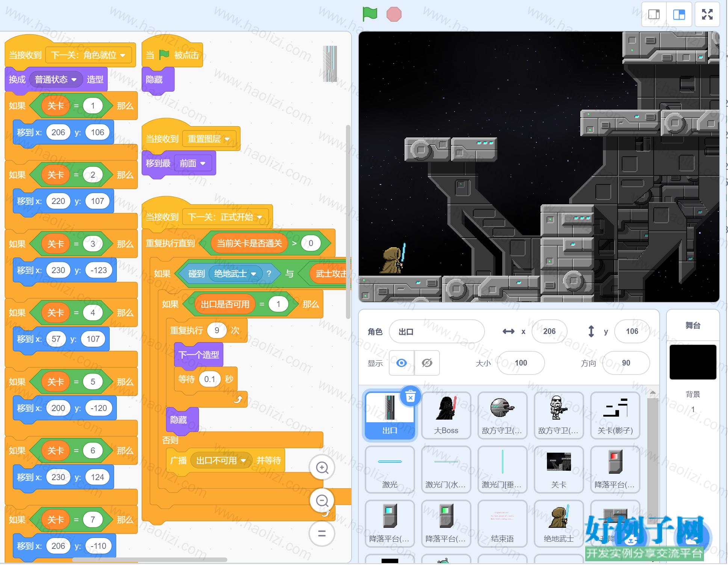The width and height of the screenshot is (728, 565).
Task: Edit the sprite name field 出口
Action: (x=437, y=332)
